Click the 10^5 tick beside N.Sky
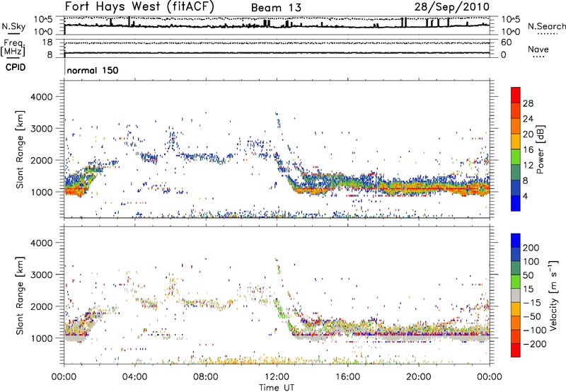This screenshot has height=392, width=566. [x=43, y=19]
